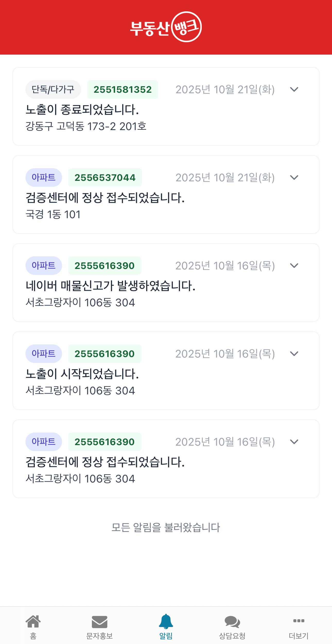Select the 알림 bell icon
Viewport: 332px width, 644px height.
[x=166, y=621]
